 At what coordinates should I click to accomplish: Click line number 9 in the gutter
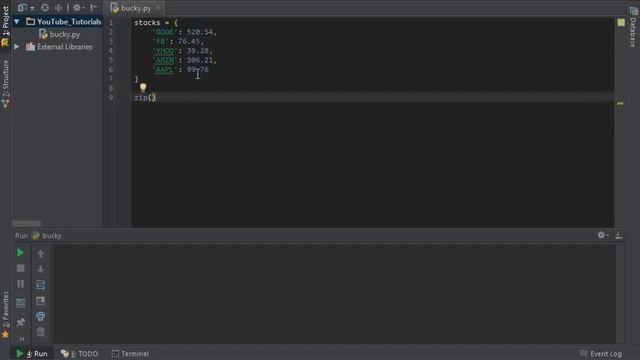111,98
